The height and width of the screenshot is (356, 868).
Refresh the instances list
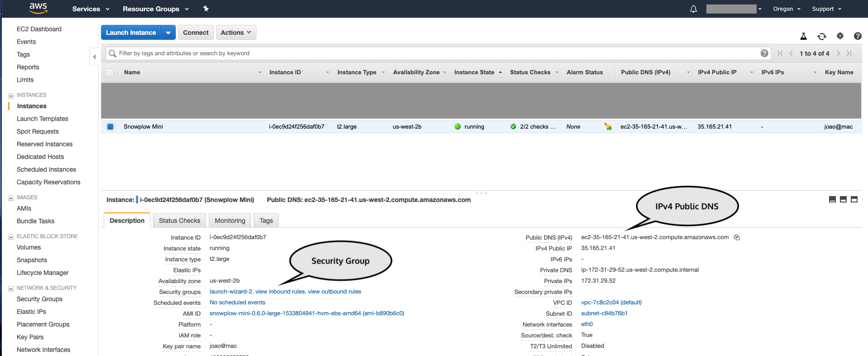(822, 36)
